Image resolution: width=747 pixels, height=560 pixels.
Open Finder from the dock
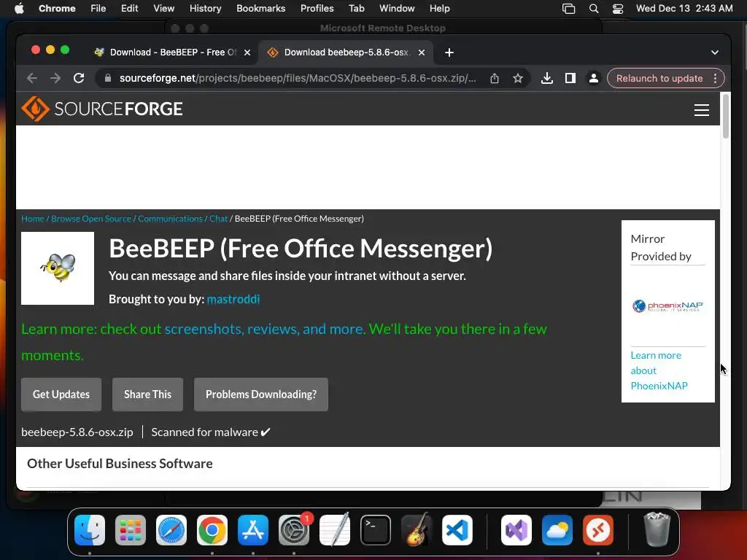90,530
